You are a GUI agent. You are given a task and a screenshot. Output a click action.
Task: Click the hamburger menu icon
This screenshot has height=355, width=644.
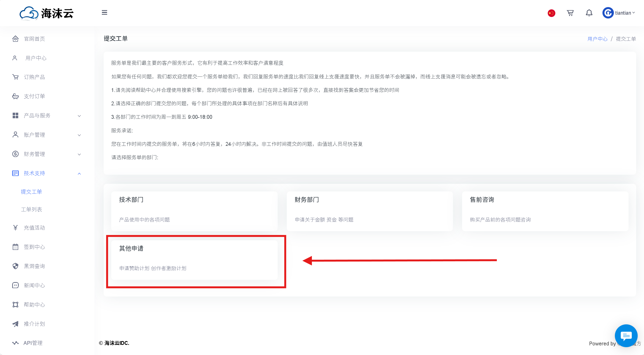tap(104, 13)
